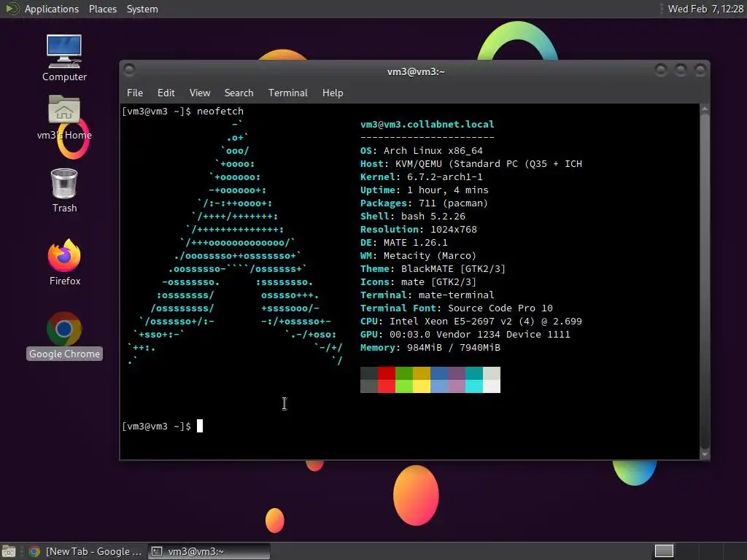Click the Terminal line reading mate-terminal

tap(427, 295)
